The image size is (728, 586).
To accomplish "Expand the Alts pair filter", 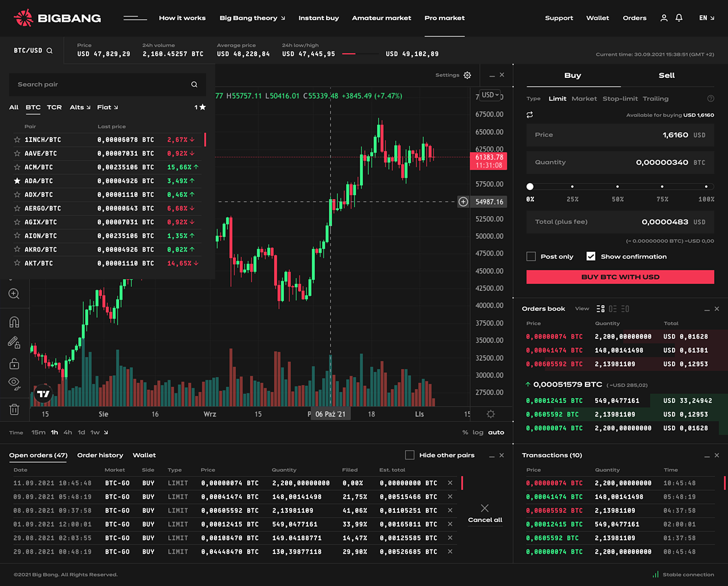I will click(x=80, y=107).
